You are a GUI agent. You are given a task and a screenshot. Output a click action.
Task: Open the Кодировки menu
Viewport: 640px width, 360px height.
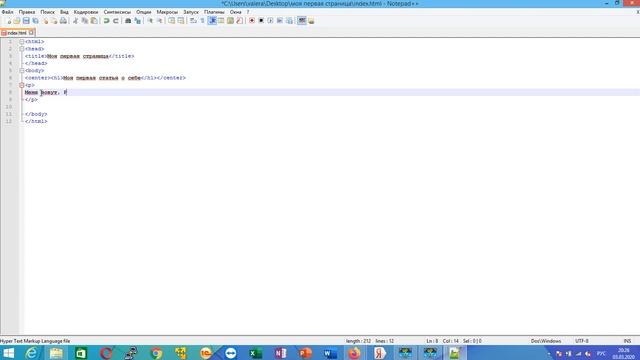point(86,12)
